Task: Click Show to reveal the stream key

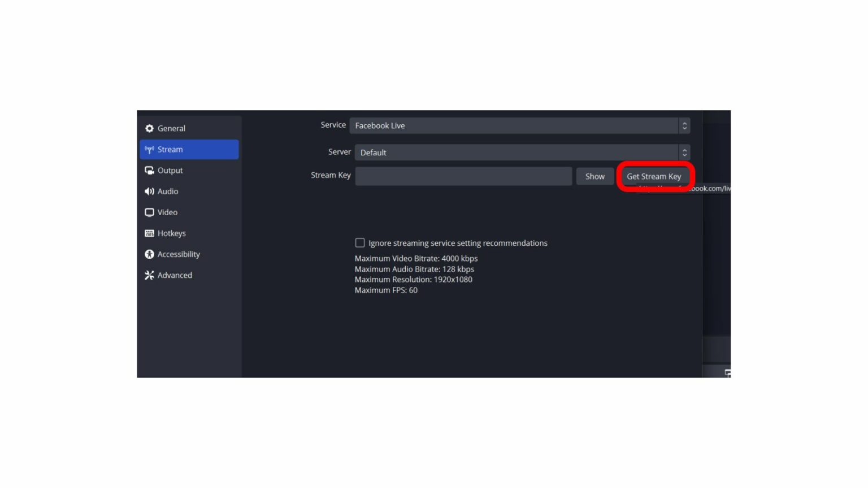Action: click(594, 176)
